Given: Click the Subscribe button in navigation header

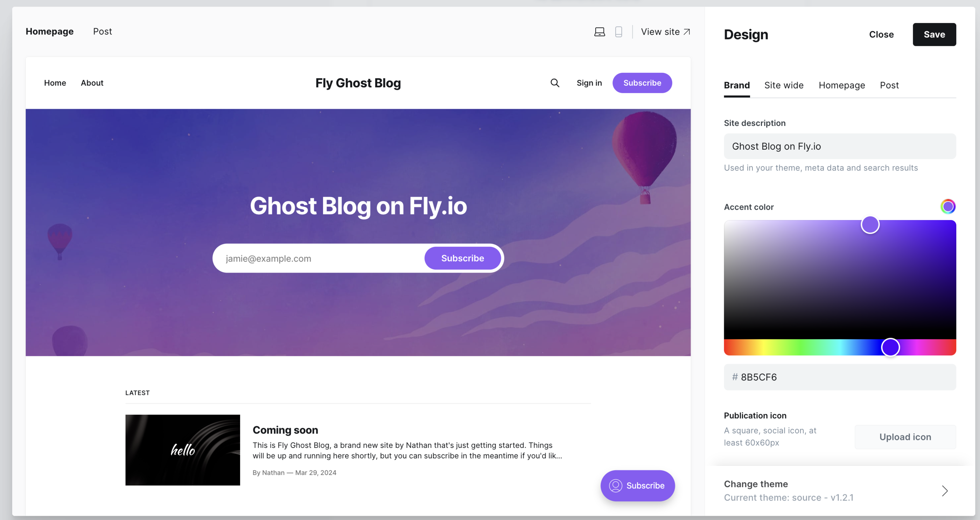Looking at the screenshot, I should (642, 82).
